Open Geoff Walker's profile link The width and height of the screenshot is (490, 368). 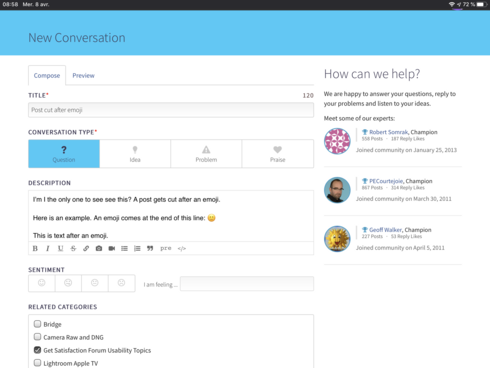coord(385,230)
